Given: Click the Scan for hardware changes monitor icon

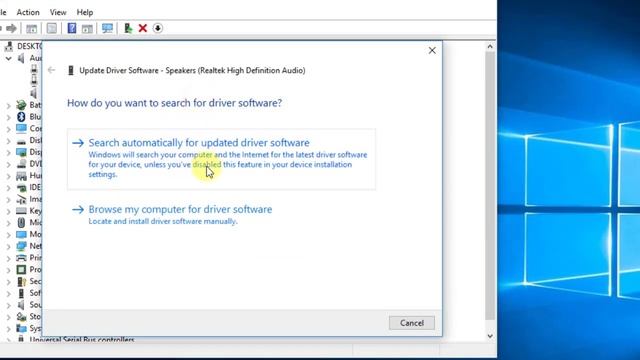Looking at the screenshot, I should pyautogui.click(x=107, y=28).
